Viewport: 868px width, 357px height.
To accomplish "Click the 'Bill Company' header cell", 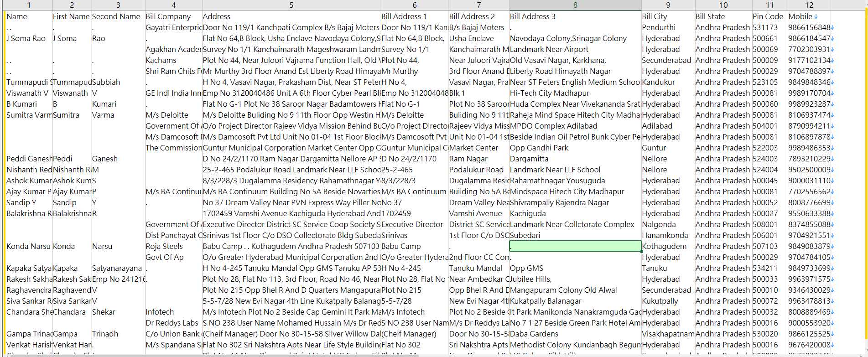I will pos(173,16).
